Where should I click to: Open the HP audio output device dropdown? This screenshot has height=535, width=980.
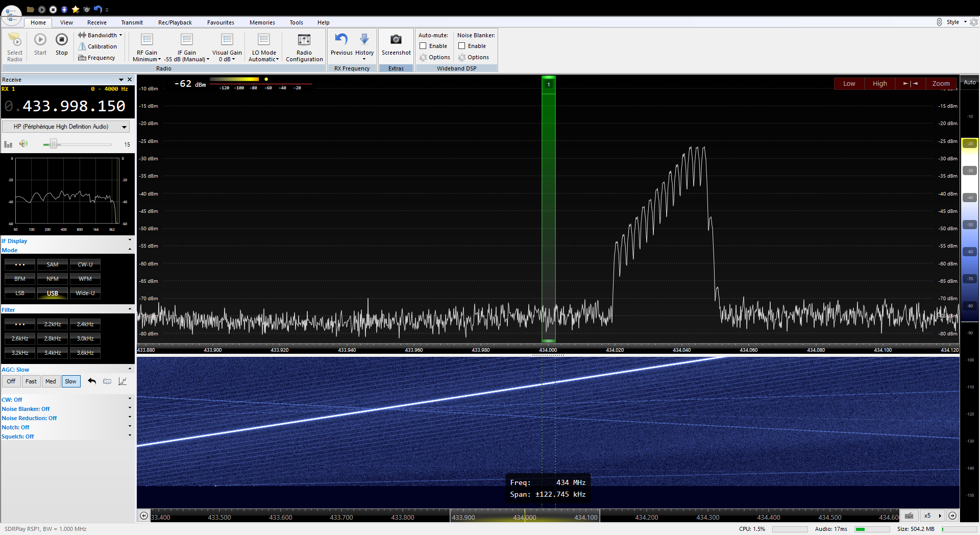coord(66,127)
